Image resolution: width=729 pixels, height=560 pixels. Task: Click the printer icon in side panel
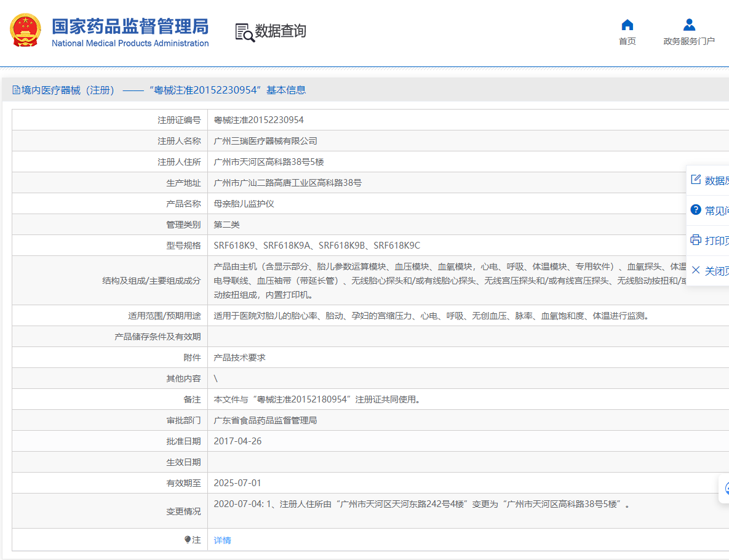pyautogui.click(x=696, y=240)
